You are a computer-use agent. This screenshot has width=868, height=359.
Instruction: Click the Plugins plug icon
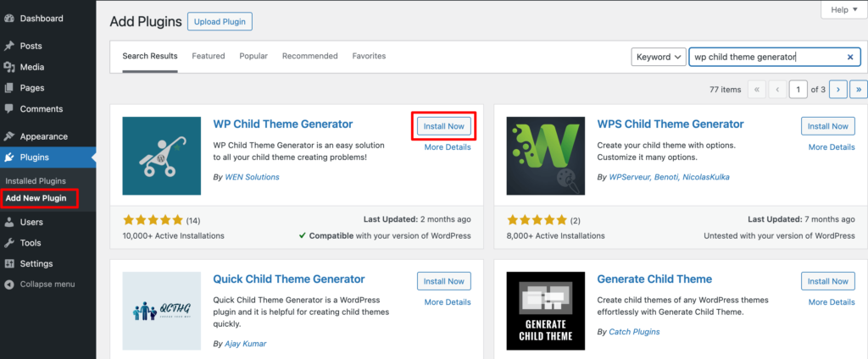pyautogui.click(x=8, y=157)
